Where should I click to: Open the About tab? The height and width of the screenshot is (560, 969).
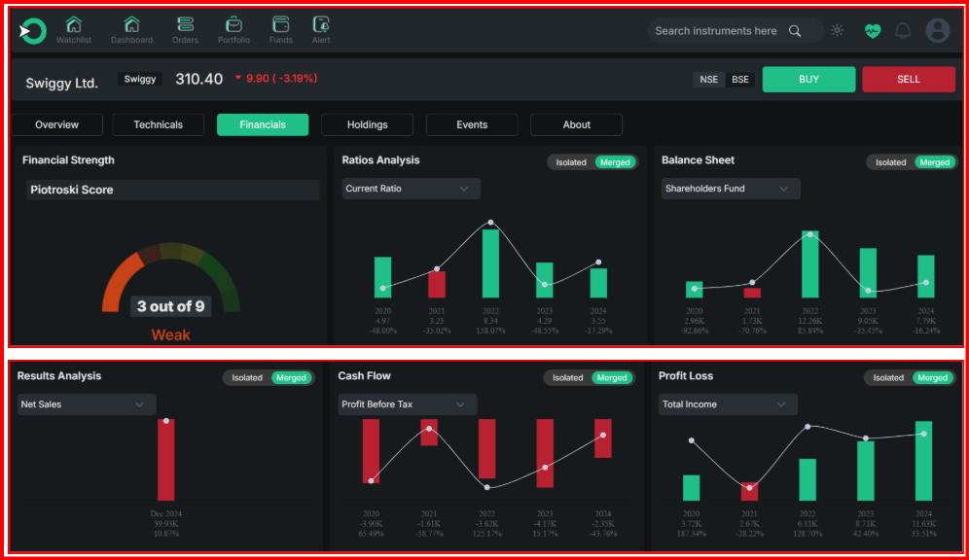coord(577,124)
